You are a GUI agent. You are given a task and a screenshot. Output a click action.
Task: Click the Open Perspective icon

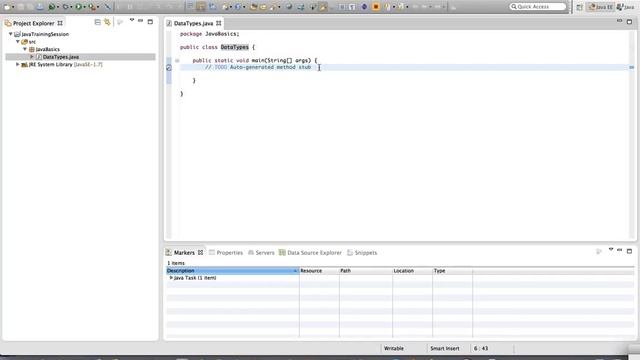[580, 7]
